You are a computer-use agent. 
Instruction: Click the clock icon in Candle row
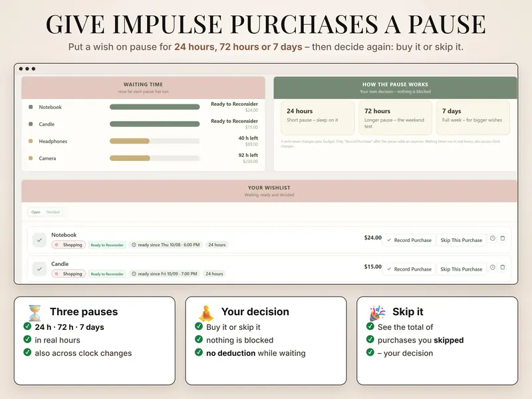[493, 267]
